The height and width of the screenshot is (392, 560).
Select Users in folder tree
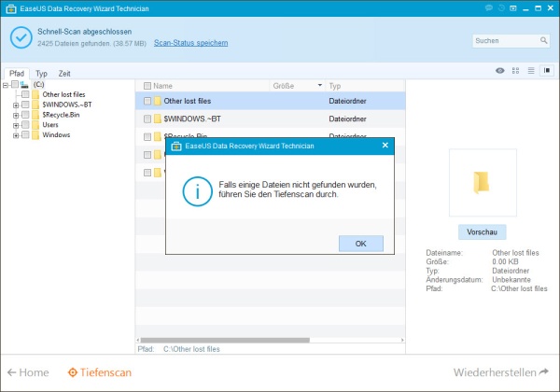50,124
